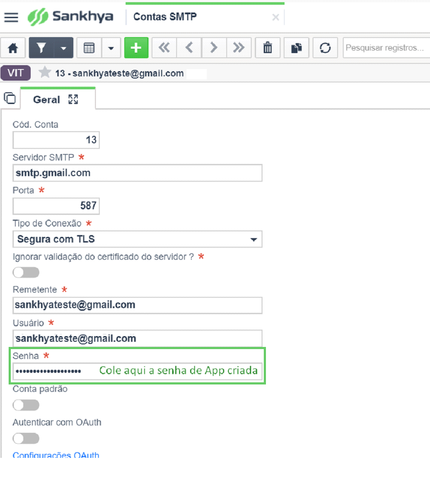Mark record as favorite star

[x=45, y=72]
